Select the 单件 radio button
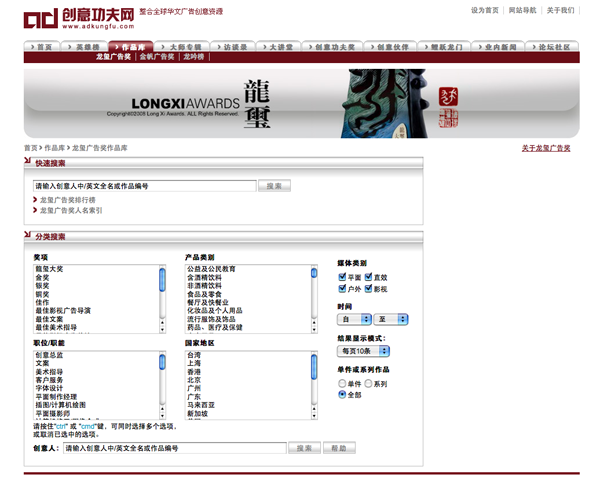This screenshot has height=478, width=600. click(342, 383)
